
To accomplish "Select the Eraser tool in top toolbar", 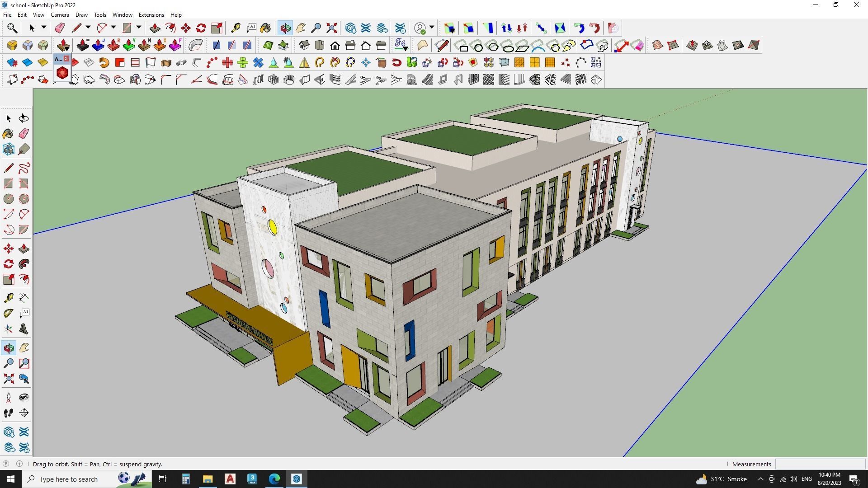I will pos(60,28).
